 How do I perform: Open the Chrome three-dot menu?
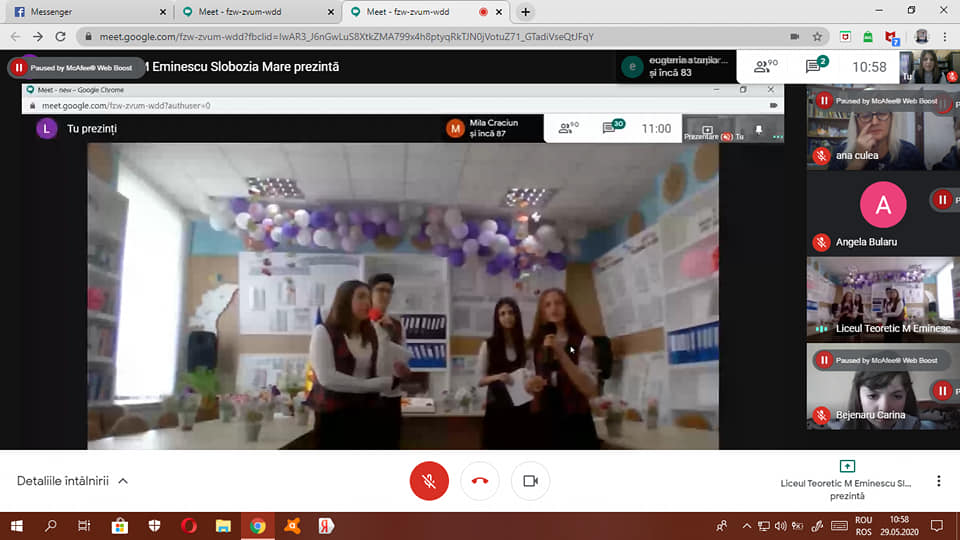coord(945,37)
